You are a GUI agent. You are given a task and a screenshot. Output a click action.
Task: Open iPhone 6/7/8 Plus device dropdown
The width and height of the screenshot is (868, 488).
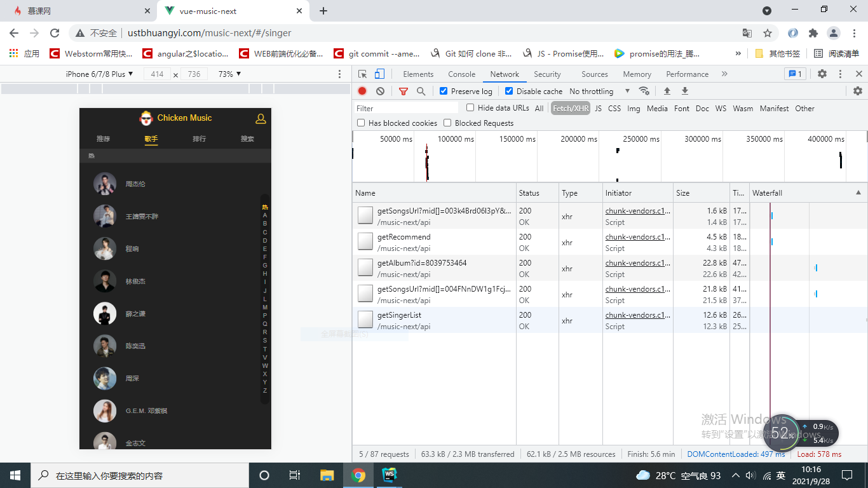click(x=100, y=74)
